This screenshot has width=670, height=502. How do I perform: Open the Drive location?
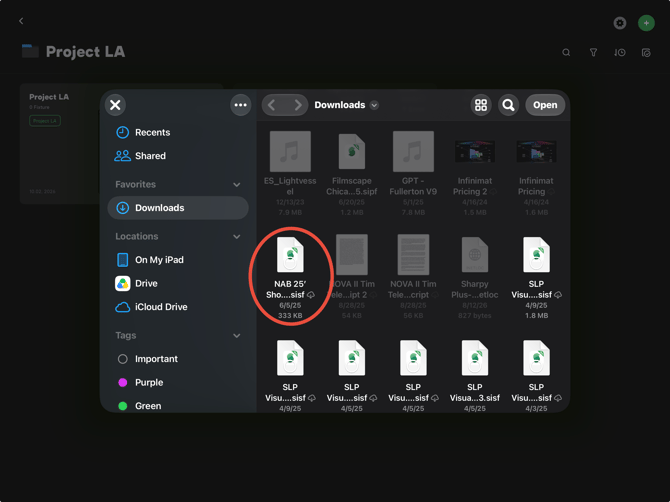click(178, 283)
